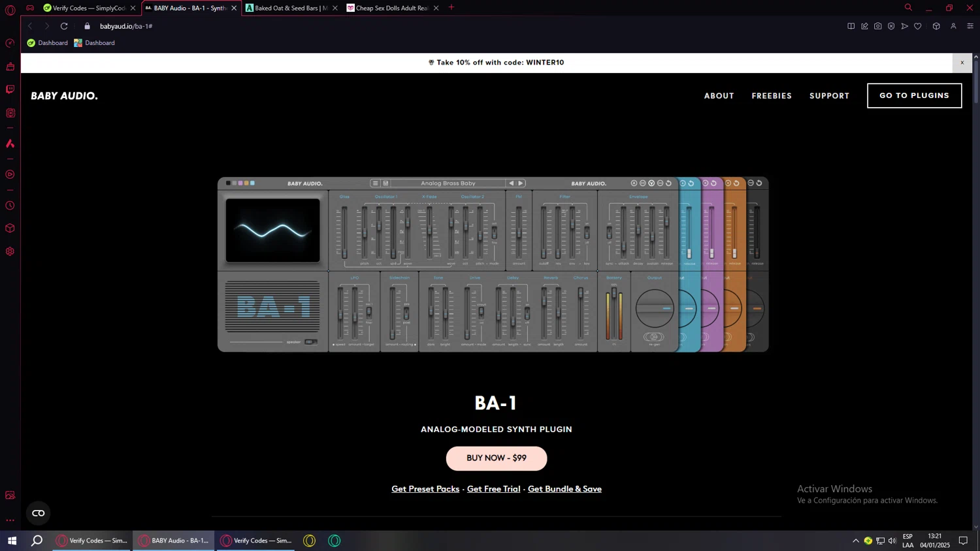
Task: Click the BABY AUDIO. site logo
Action: pos(64,96)
